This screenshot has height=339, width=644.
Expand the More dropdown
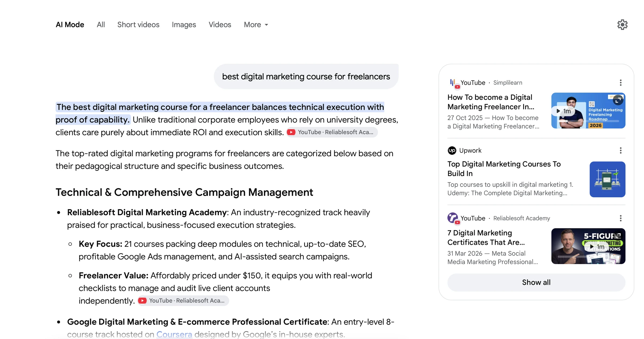[256, 25]
